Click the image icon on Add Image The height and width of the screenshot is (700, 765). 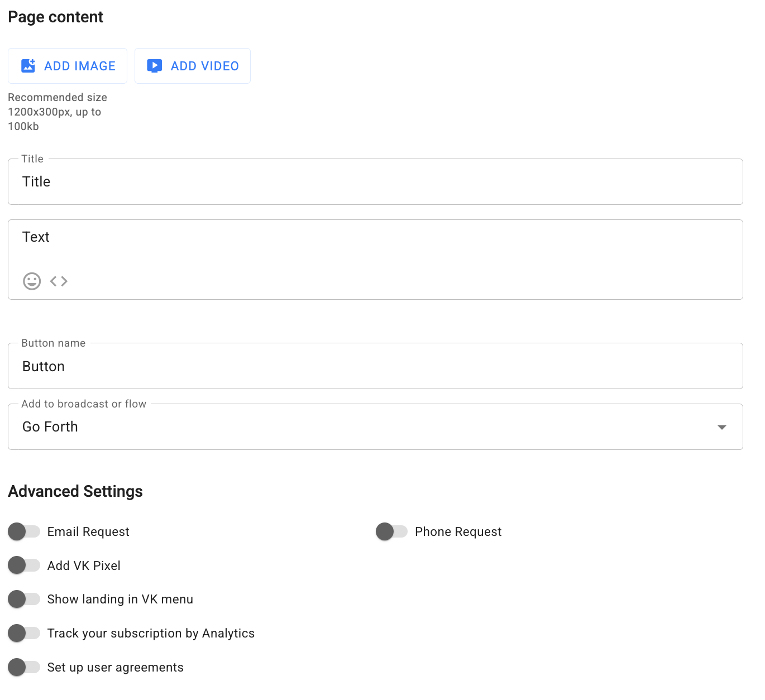[28, 66]
